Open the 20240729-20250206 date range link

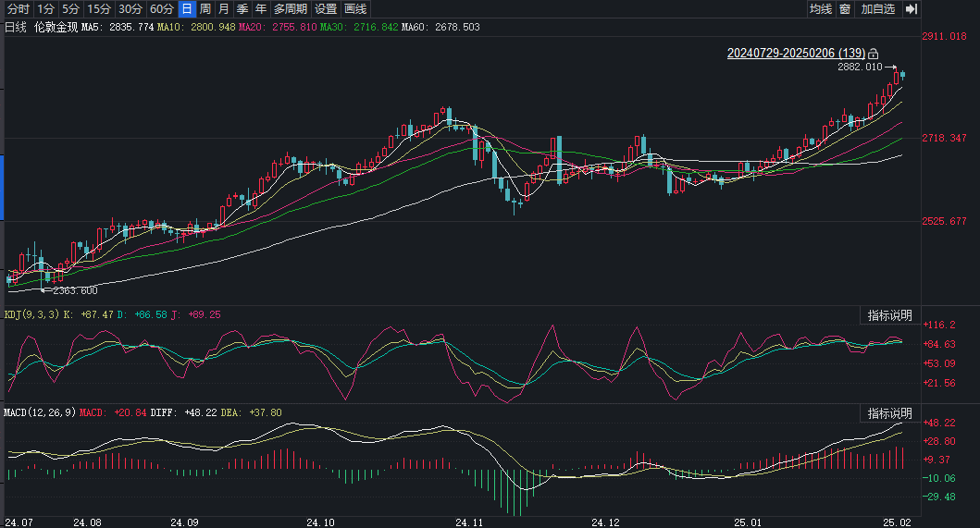[x=796, y=53]
